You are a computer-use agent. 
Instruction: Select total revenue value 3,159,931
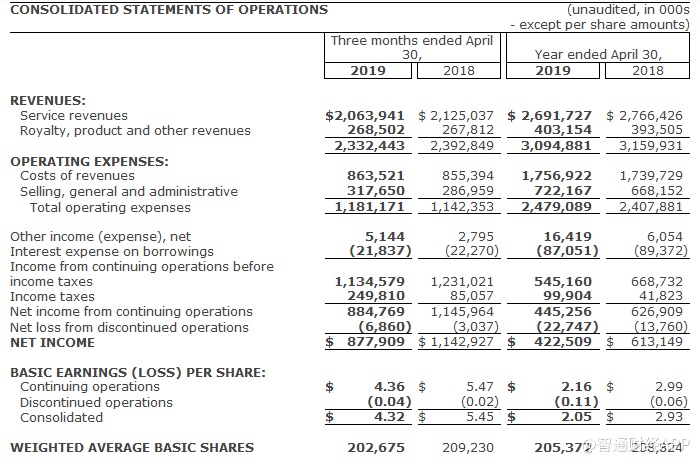pos(650,146)
